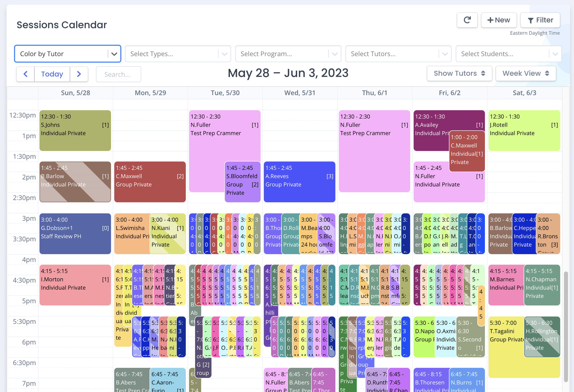The height and width of the screenshot is (392, 574).
Task: Expand Color by Tutor chevron
Action: tap(114, 54)
